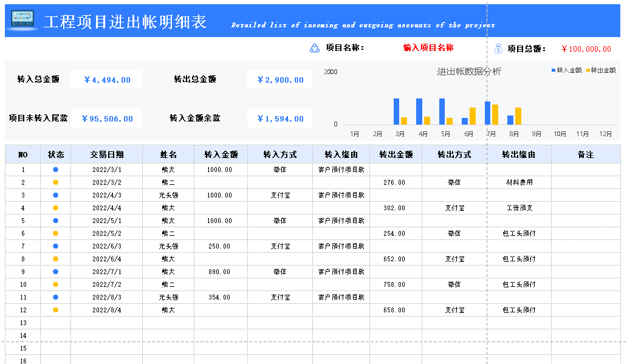The width and height of the screenshot is (627, 364).
Task: Select the 项目未转入尾款 value ¥95,506.00
Action: pos(106,118)
